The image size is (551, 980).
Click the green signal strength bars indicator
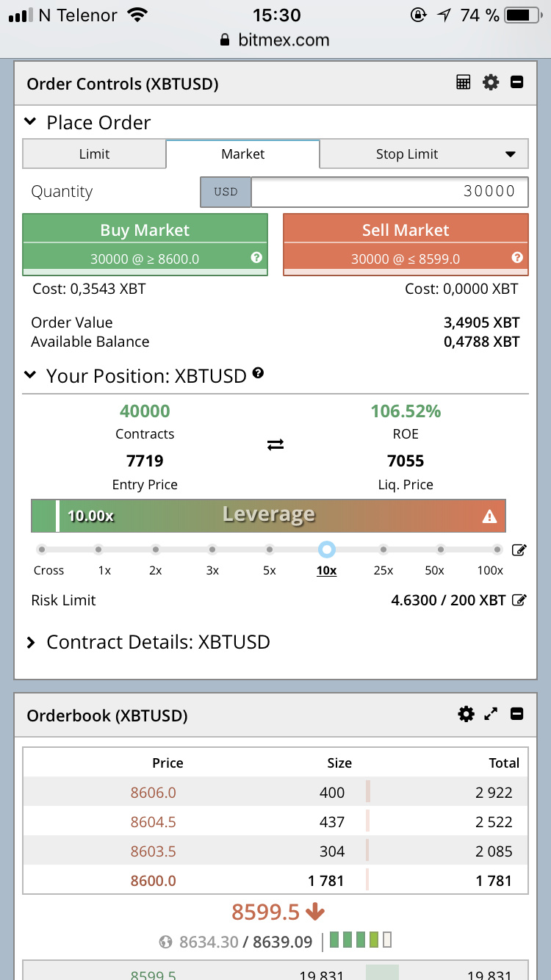pyautogui.click(x=361, y=940)
